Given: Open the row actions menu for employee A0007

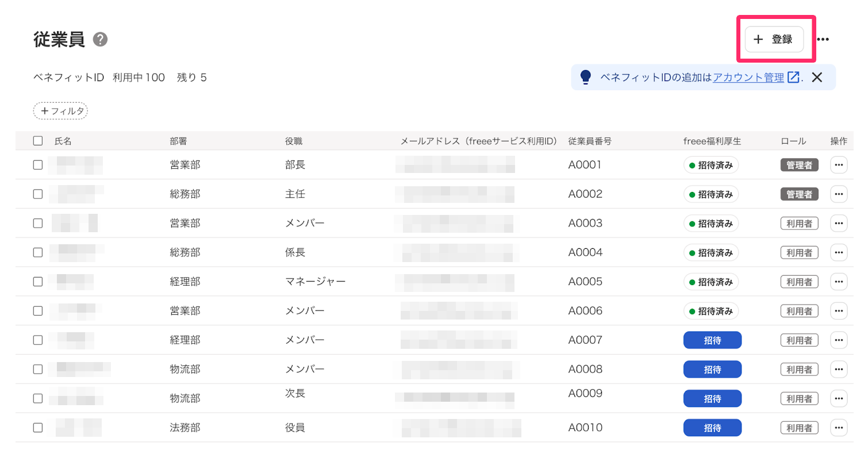Looking at the screenshot, I should click(x=839, y=340).
